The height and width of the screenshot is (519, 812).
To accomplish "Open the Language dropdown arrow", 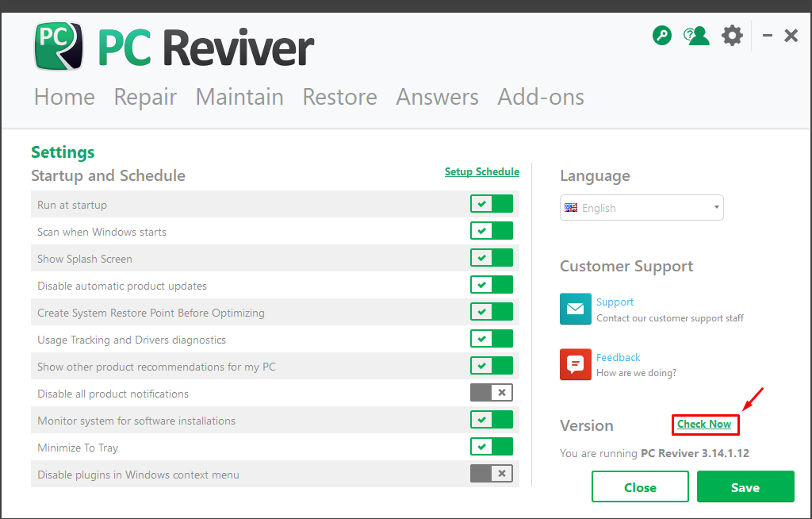I will [716, 207].
